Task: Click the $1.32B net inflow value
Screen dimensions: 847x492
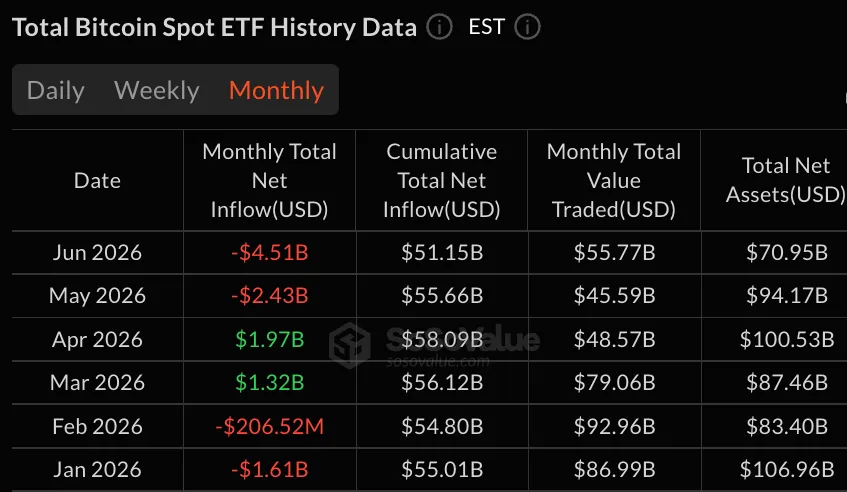Action: point(270,382)
